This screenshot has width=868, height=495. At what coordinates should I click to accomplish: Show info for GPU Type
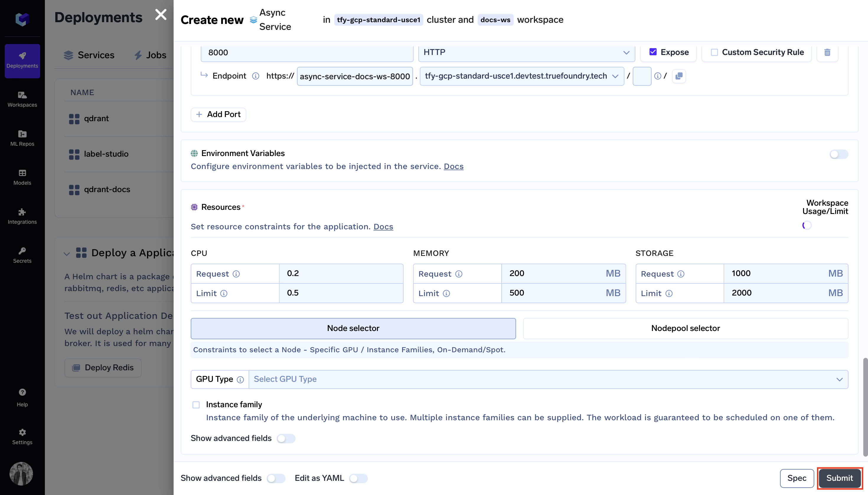click(x=240, y=380)
